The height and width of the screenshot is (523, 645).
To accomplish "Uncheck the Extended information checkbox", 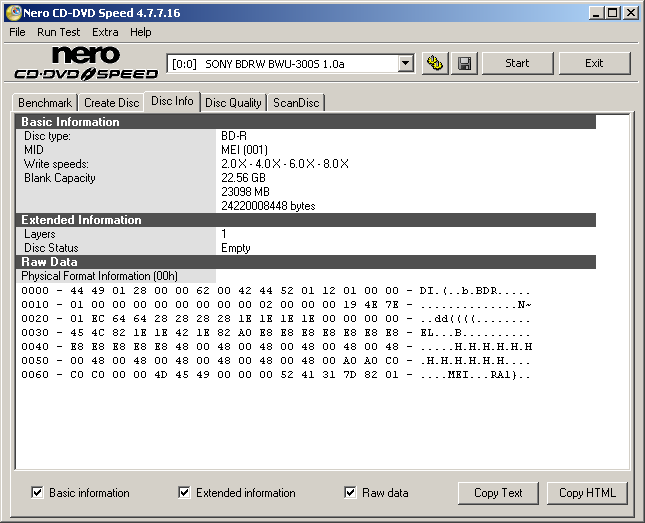I will click(x=184, y=492).
